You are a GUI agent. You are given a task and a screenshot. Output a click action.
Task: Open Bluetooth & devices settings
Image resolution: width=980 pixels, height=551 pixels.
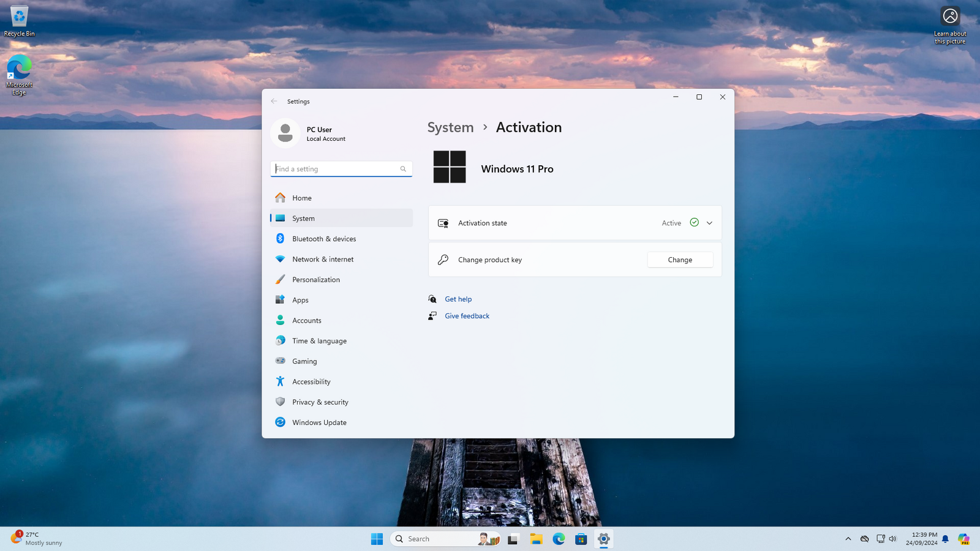click(x=341, y=239)
